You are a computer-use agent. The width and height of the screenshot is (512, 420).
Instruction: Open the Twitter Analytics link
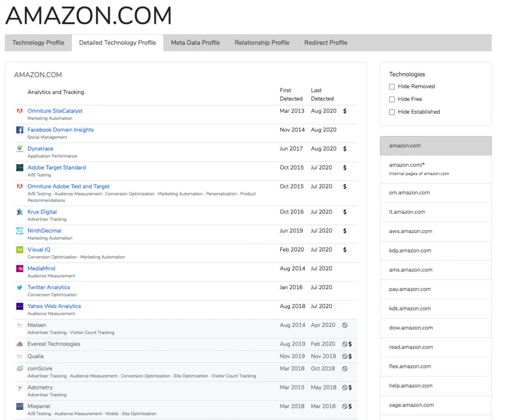click(x=48, y=287)
